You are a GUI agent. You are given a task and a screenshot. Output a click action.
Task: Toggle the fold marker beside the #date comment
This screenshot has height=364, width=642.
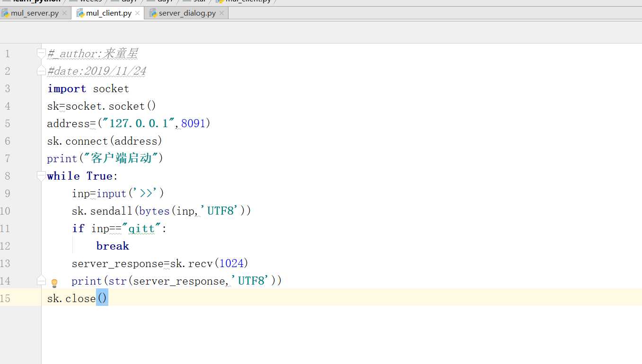pos(41,71)
